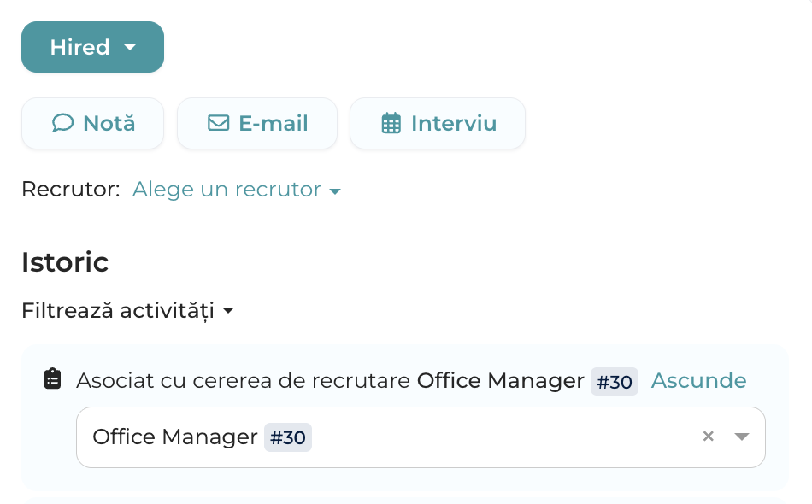The image size is (812, 504).
Task: Click Ascunde link to hide selector
Action: pyautogui.click(x=698, y=380)
